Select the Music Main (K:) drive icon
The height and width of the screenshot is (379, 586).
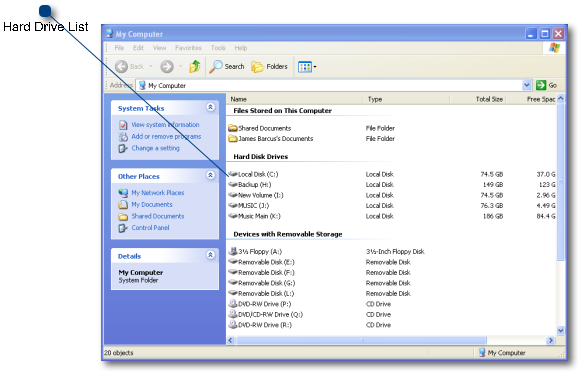pos(233,216)
